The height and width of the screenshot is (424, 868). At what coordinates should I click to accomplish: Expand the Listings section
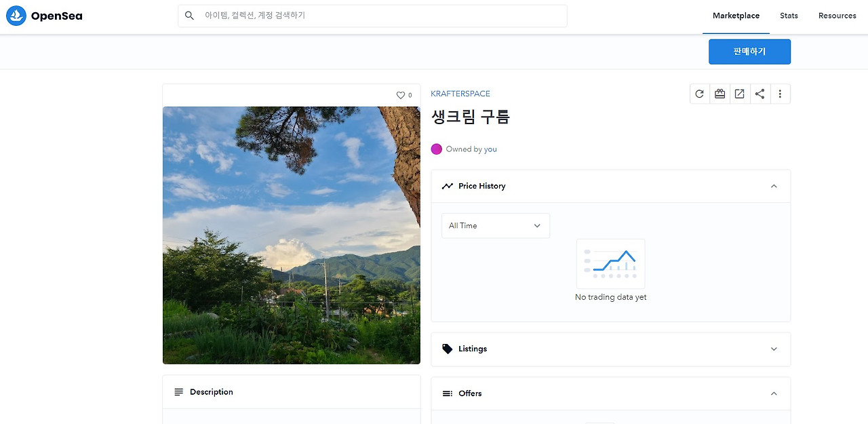click(774, 349)
